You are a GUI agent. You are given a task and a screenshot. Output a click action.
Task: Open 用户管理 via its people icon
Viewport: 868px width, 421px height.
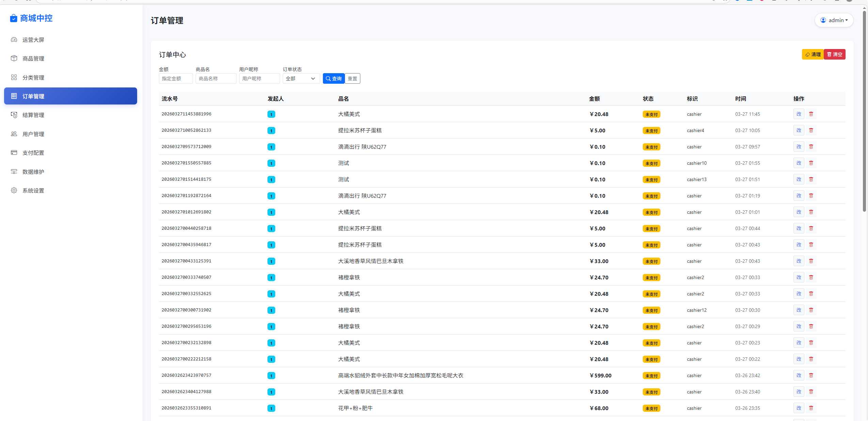[14, 134]
